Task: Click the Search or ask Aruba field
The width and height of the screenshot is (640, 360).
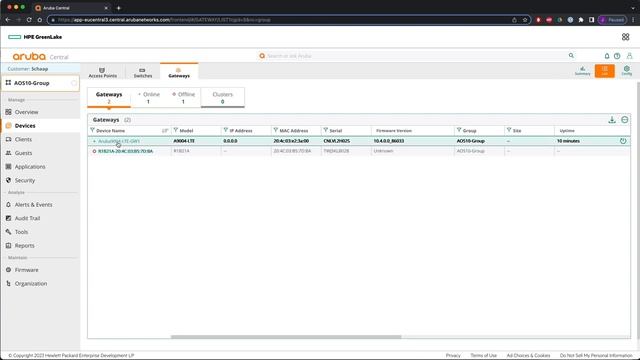Action: click(x=416, y=56)
